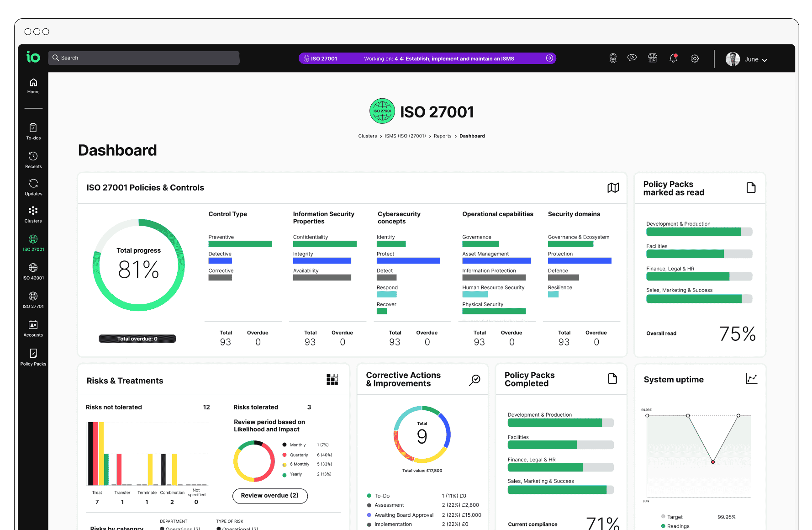Click the Treat risk bar group
This screenshot has height=530, width=812.
98,453
